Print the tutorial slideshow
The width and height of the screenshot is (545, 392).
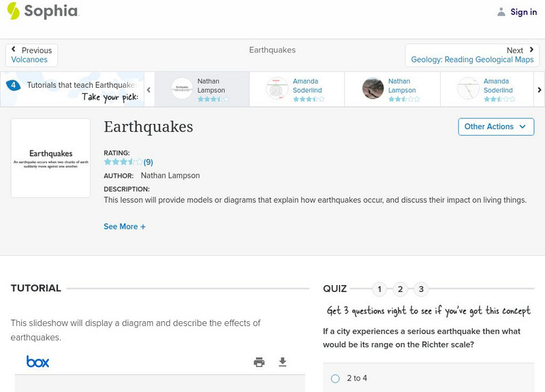pyautogui.click(x=259, y=362)
